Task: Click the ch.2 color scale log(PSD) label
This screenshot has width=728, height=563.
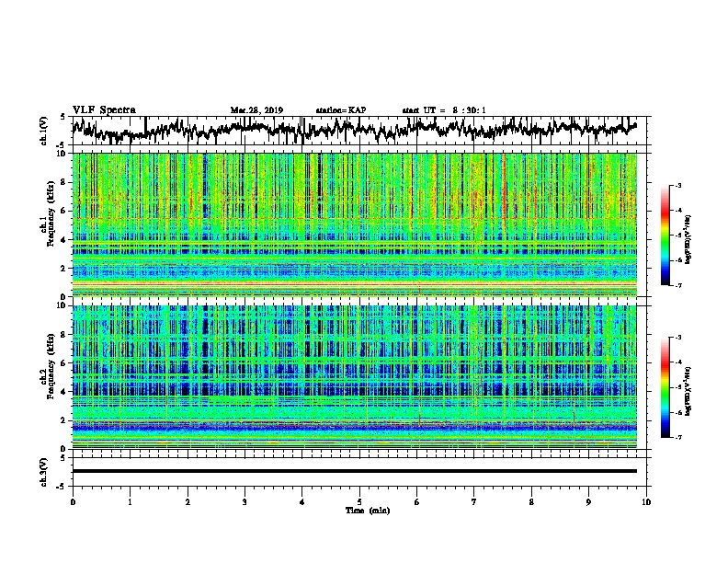Action: 688,391
